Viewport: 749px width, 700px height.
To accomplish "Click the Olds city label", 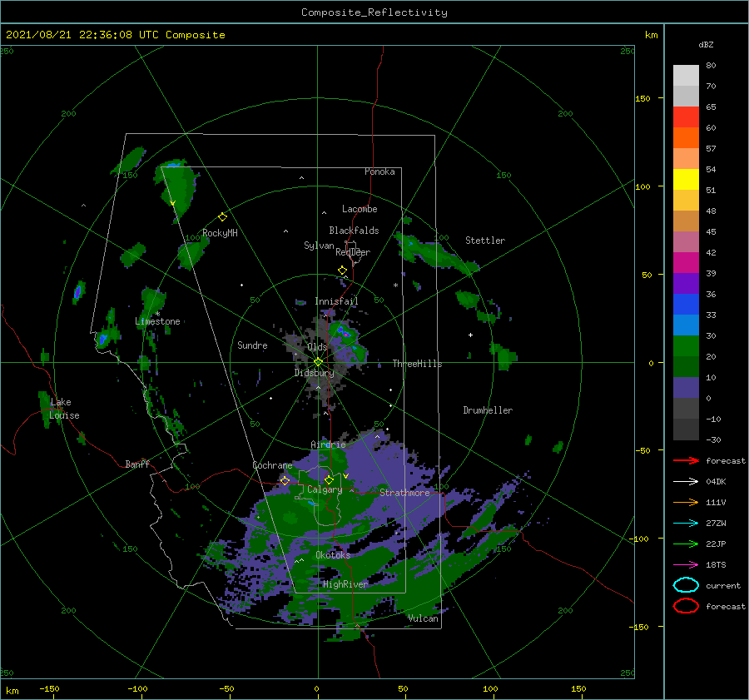I will tap(317, 347).
